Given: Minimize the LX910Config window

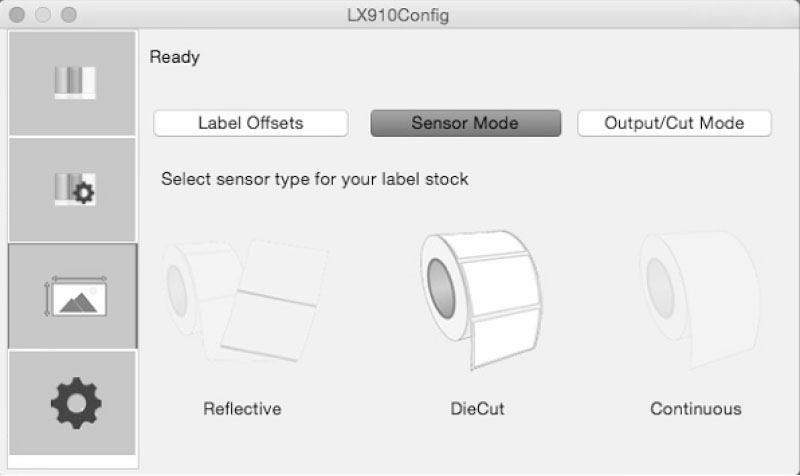Looking at the screenshot, I should [43, 15].
